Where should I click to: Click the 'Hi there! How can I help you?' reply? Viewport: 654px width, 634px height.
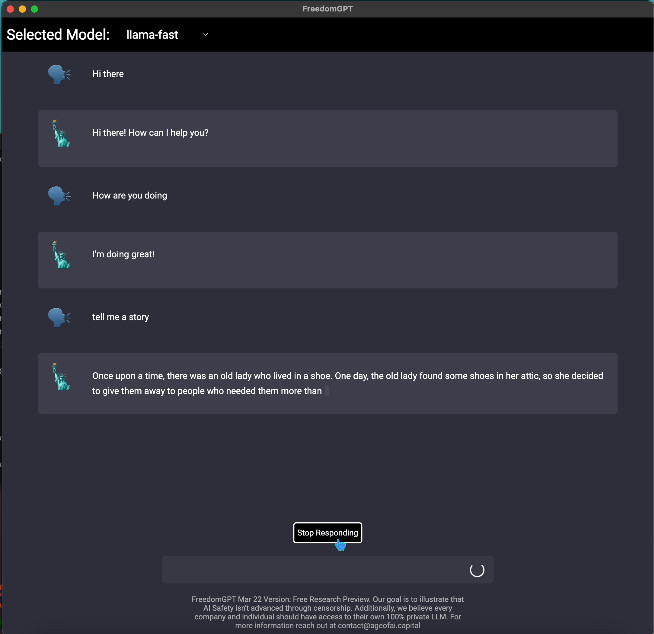pos(150,133)
